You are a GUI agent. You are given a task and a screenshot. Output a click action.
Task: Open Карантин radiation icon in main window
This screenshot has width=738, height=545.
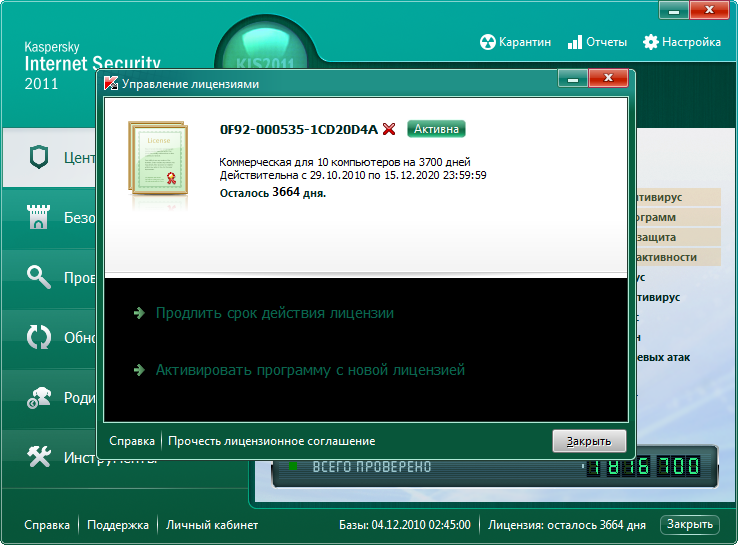click(488, 42)
